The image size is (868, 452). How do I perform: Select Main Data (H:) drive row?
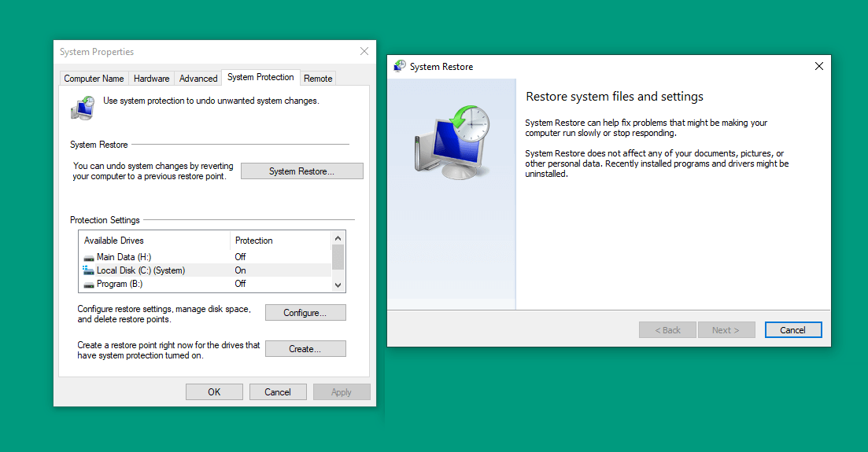pos(205,257)
